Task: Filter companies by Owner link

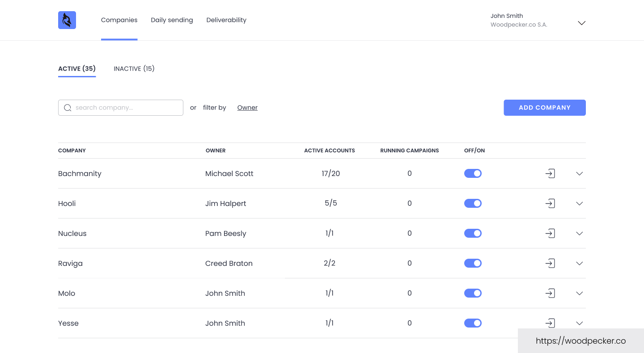Action: [x=247, y=108]
